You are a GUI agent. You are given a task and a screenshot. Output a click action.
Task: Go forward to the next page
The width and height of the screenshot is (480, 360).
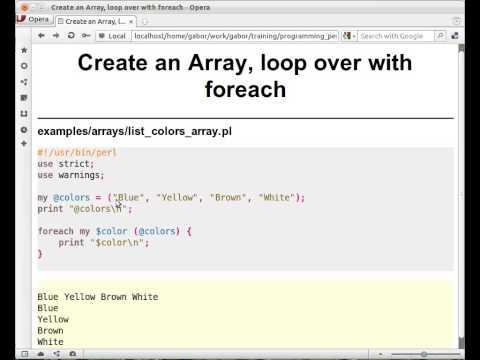pos(56,35)
